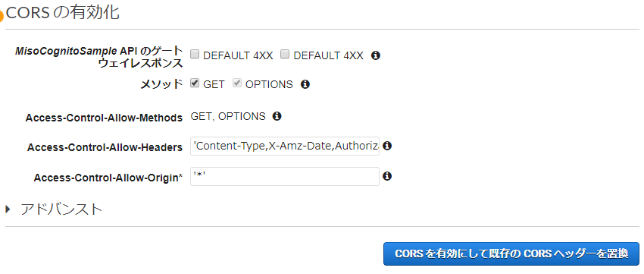Click the メソッド row label
The image size is (644, 274).
pos(161,84)
